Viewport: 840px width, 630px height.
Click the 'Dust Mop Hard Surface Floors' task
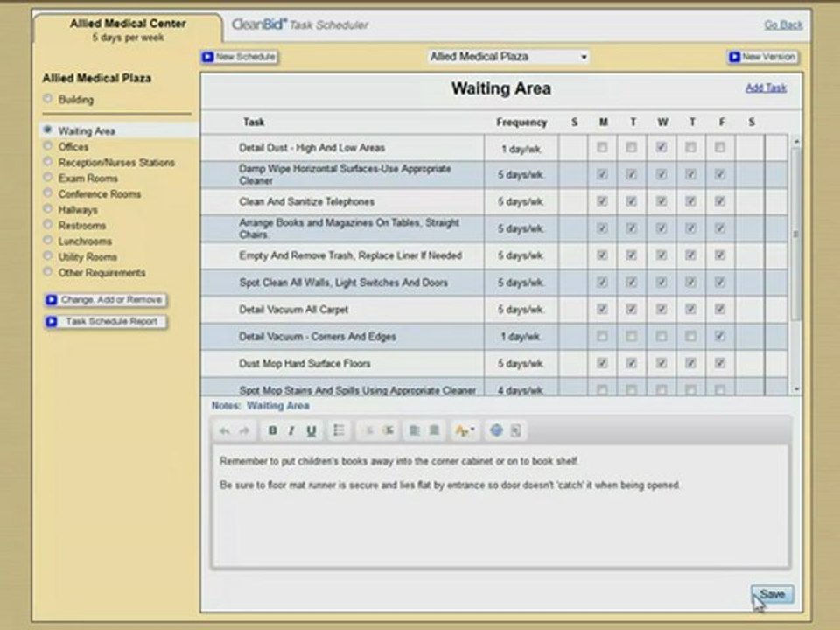[304, 364]
